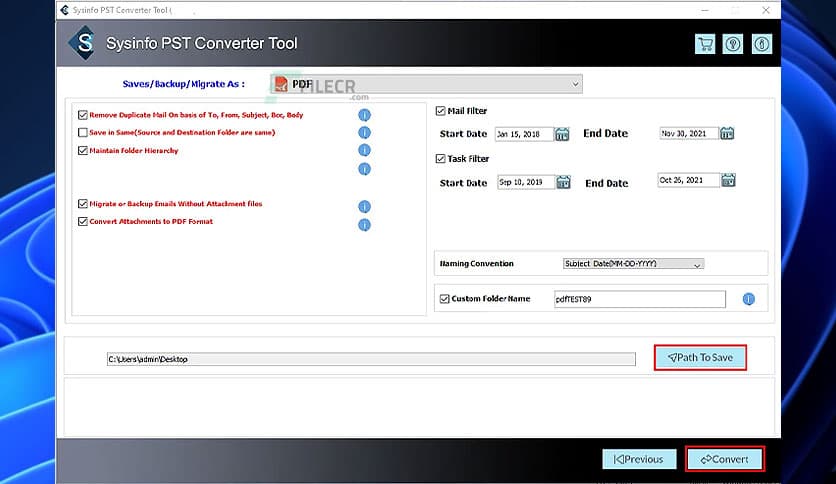836x484 pixels.
Task: Open calendar for Task Filter Start Date
Action: tap(564, 182)
